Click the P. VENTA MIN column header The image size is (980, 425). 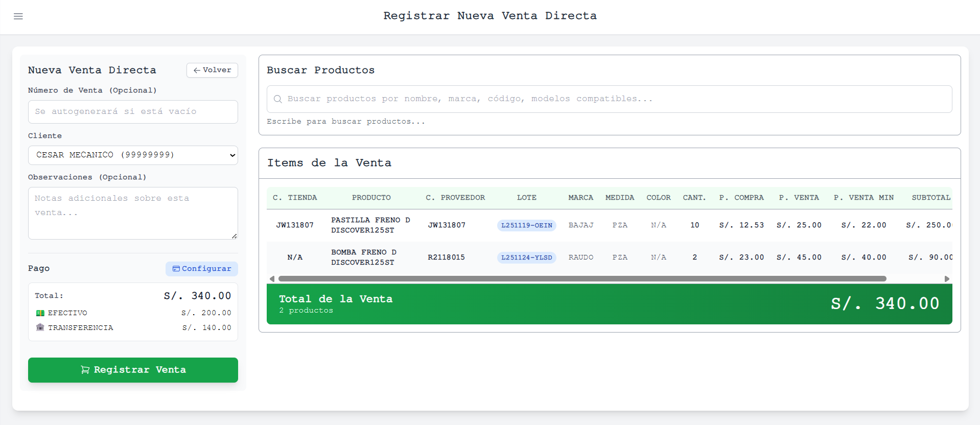point(864,198)
